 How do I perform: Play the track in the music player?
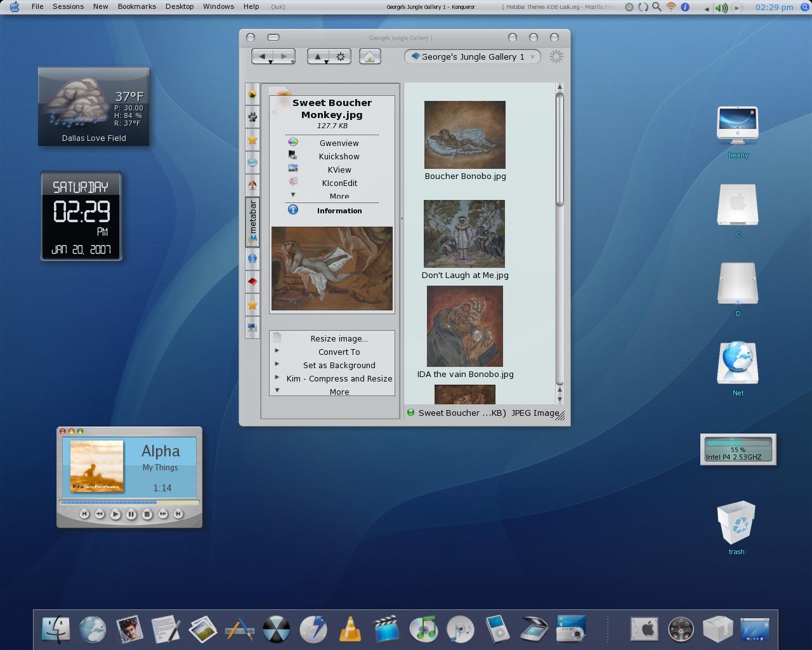click(115, 514)
